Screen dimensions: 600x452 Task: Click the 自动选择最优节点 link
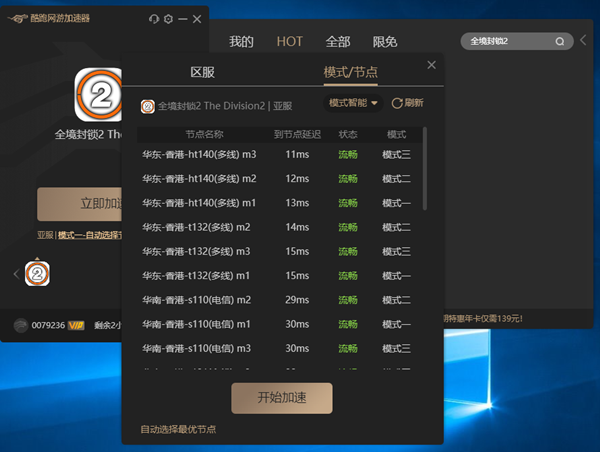pos(178,429)
